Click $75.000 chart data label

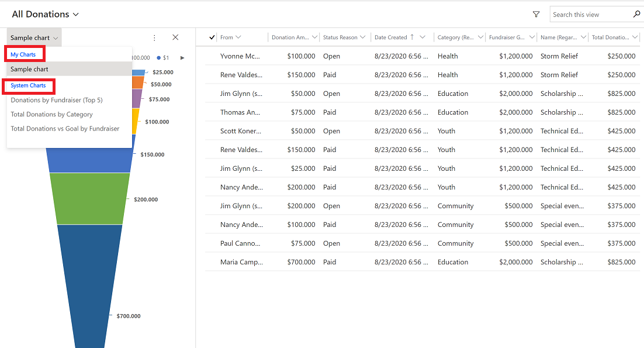click(160, 99)
